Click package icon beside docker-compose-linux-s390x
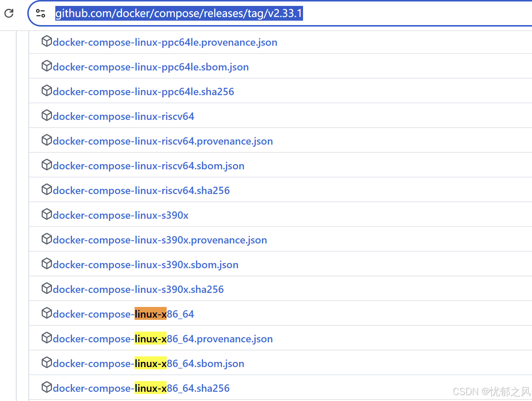 (x=47, y=214)
